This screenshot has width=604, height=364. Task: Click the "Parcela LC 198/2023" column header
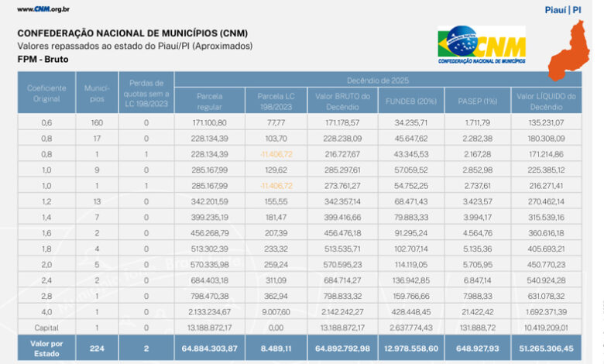(x=270, y=101)
